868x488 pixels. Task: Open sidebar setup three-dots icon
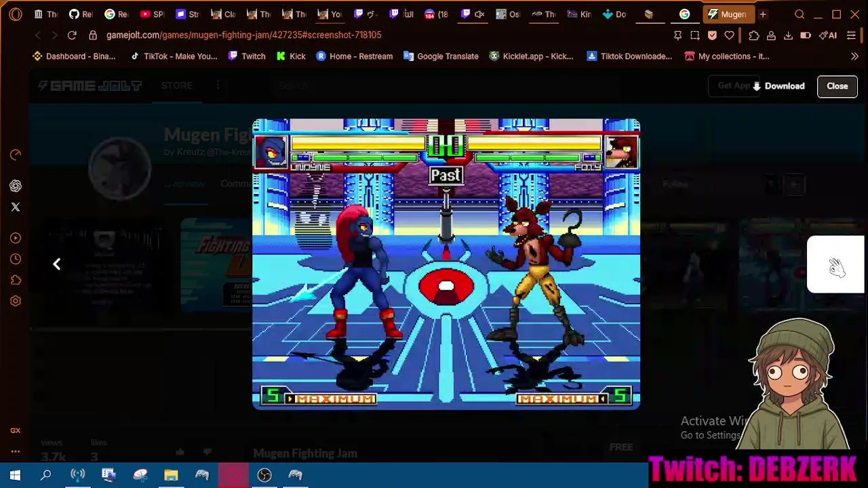16,451
